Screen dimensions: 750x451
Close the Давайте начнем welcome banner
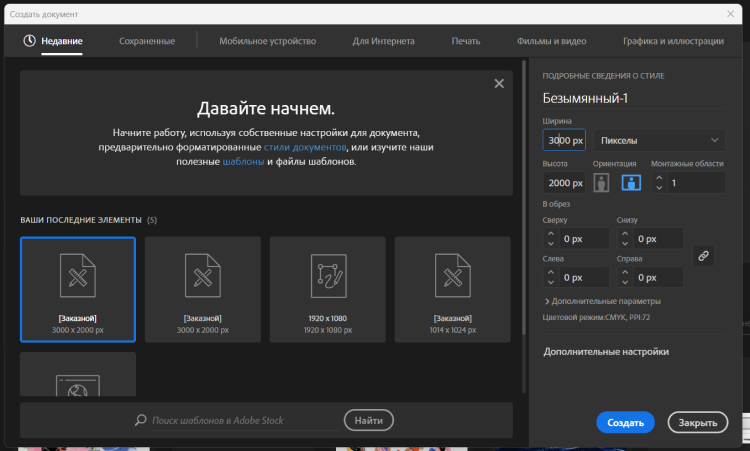499,84
